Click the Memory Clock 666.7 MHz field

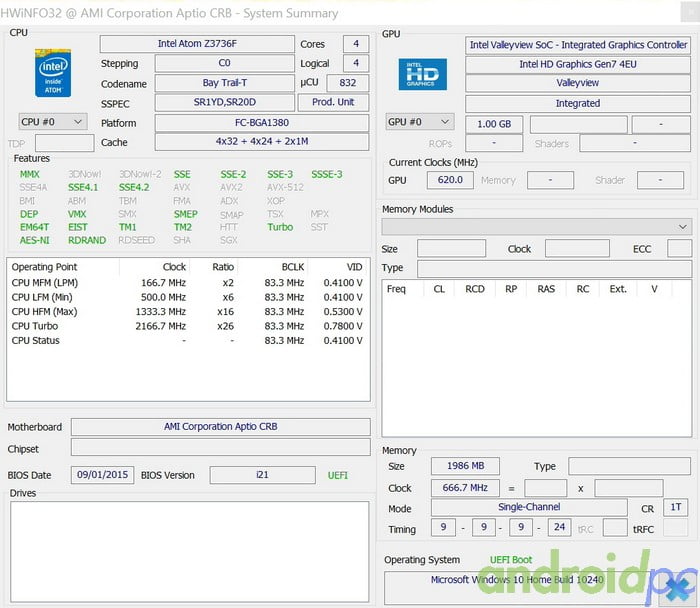[x=465, y=488]
